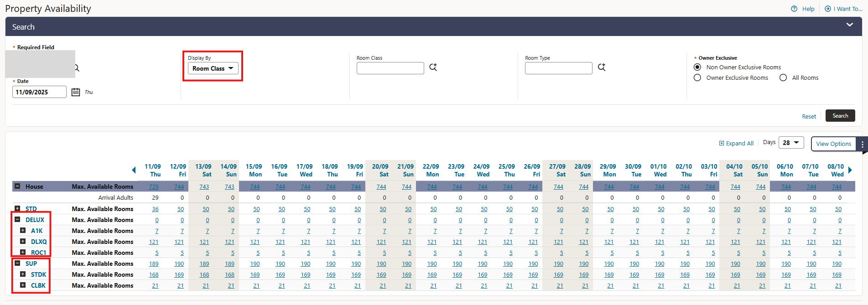Open the ROC1 room type link
The width and height of the screenshot is (868, 305).
click(x=38, y=253)
